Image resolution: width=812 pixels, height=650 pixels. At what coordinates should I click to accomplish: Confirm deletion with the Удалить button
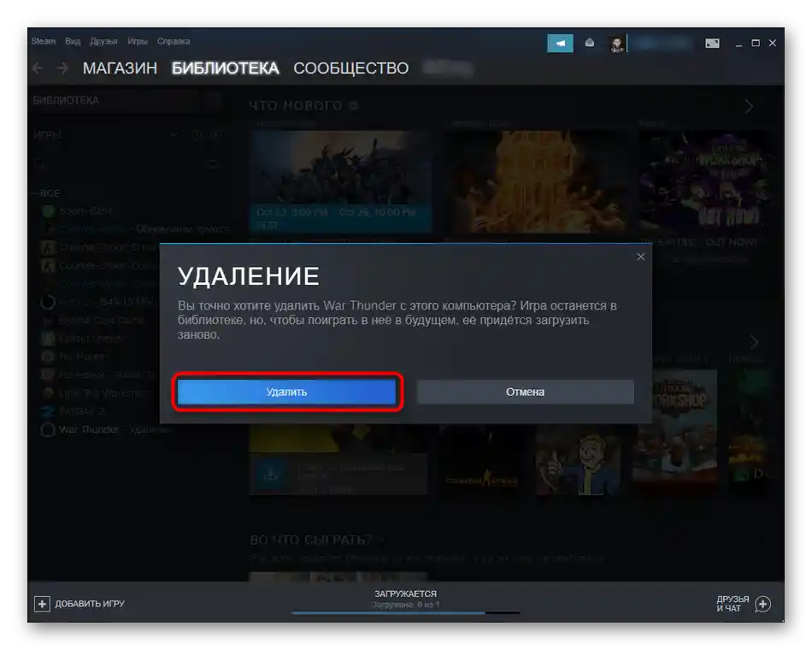point(286,392)
